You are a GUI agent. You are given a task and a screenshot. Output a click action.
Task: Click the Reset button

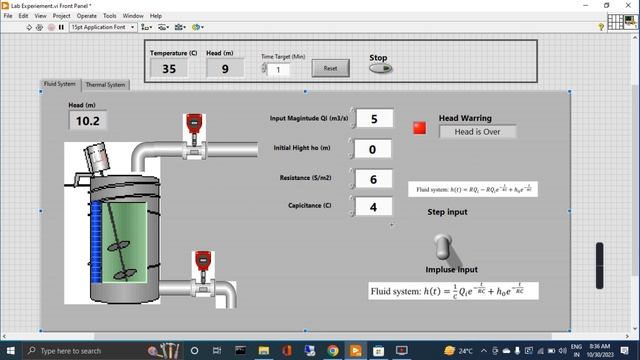(331, 68)
